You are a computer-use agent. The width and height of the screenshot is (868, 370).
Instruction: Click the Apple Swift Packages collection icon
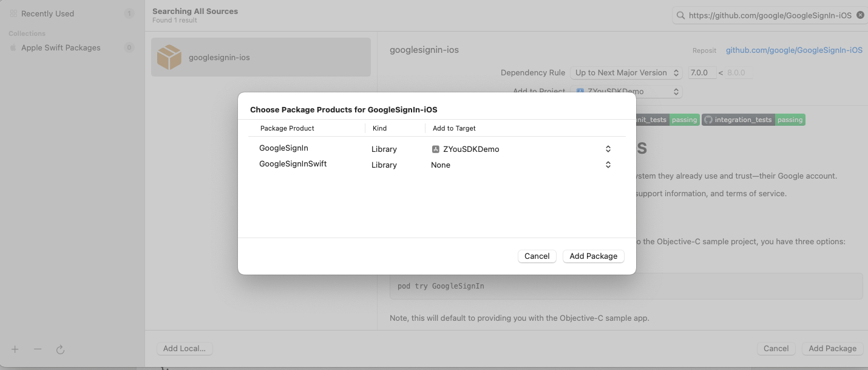[13, 48]
